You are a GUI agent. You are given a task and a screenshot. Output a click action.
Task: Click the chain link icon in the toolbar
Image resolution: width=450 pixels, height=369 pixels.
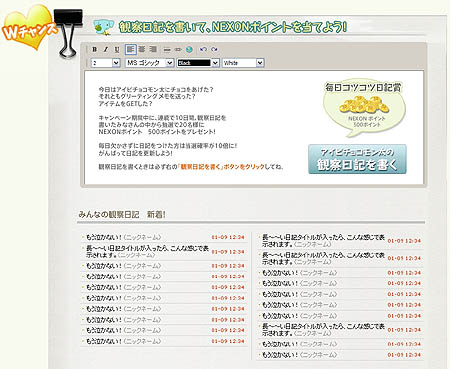coord(178,50)
